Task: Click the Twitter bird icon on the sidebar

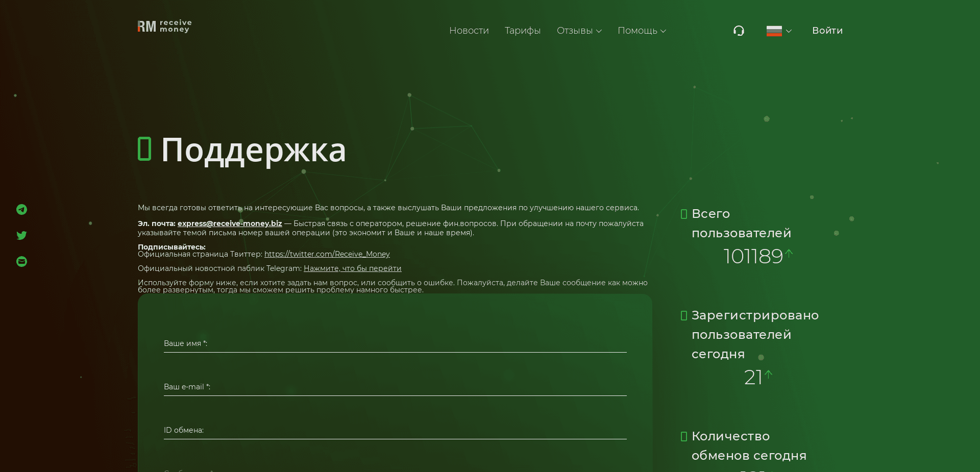Action: click(21, 235)
